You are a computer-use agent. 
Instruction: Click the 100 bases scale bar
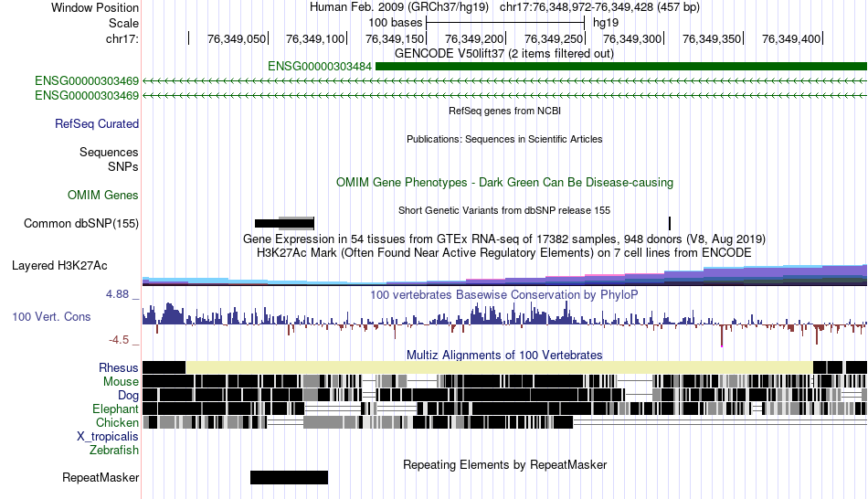(x=505, y=23)
